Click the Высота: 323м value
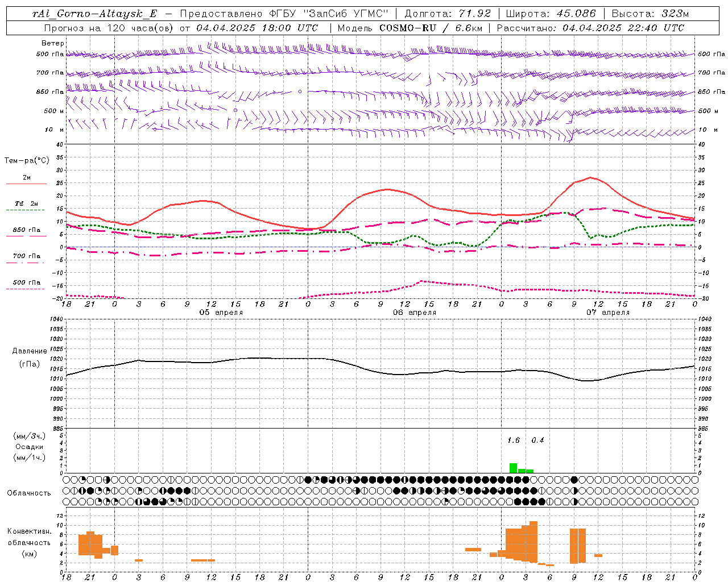This screenshot has width=728, height=582. coord(650,14)
